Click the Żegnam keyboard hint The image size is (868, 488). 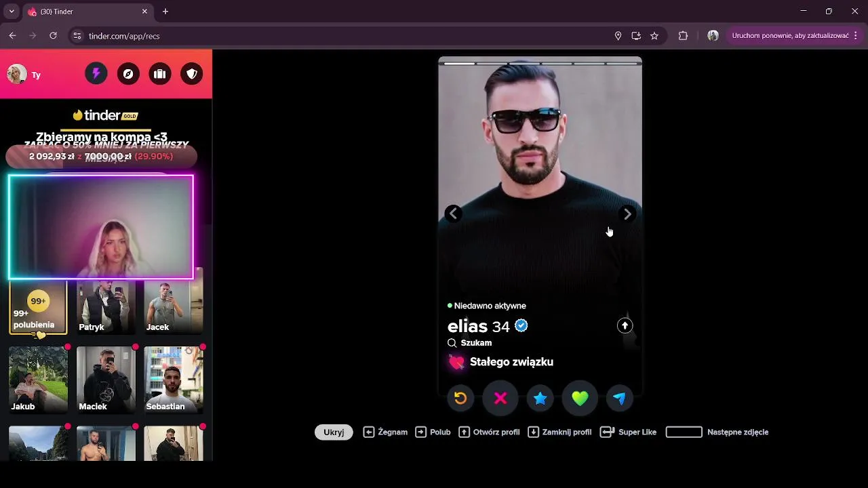pos(385,432)
